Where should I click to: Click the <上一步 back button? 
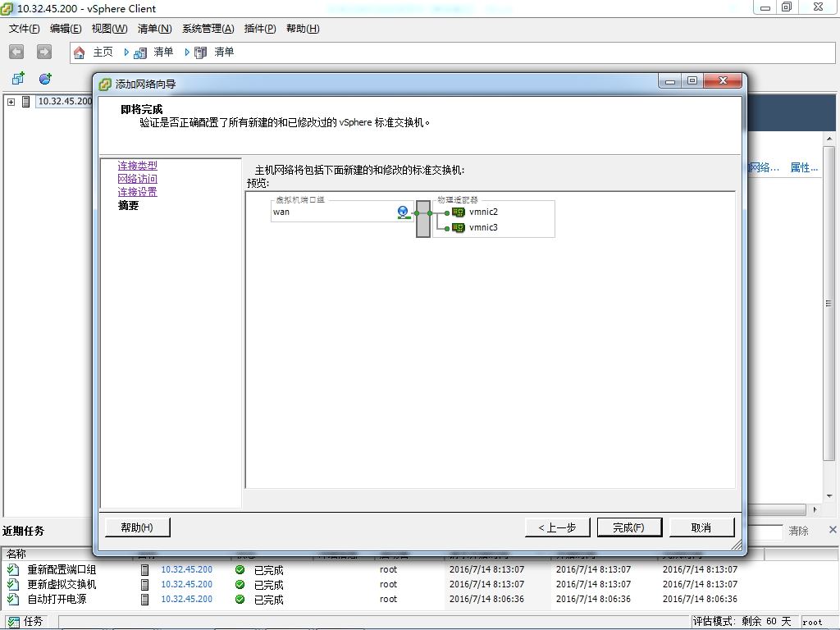coord(557,527)
